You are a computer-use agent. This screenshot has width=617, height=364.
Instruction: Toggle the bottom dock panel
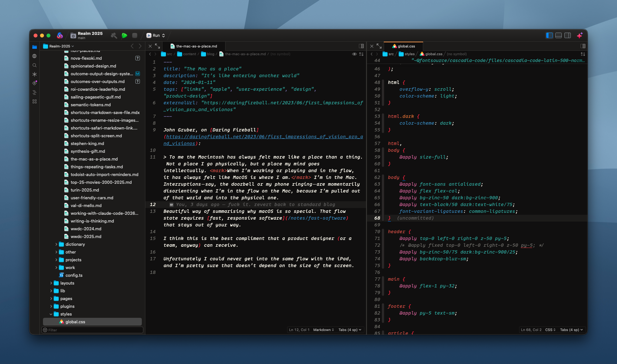(558, 36)
